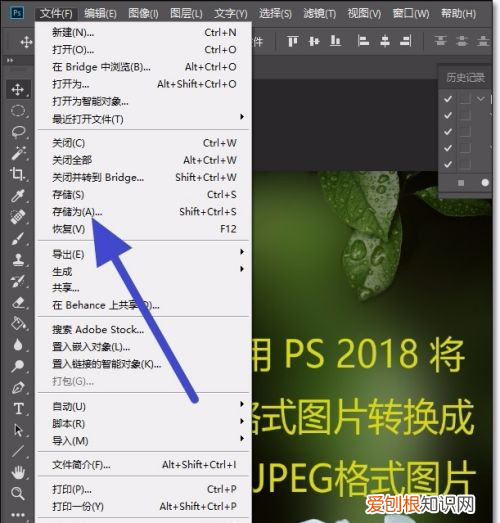Select the Pen tool
Screen dimensions: 500x523
[x=18, y=388]
